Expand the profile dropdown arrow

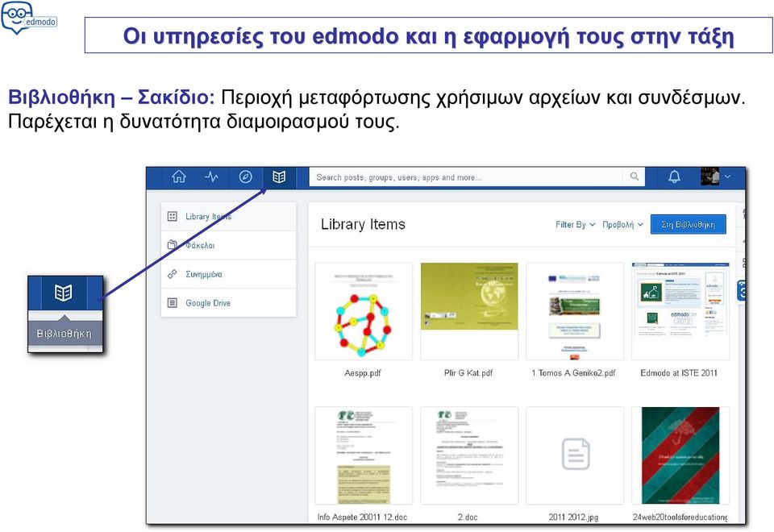click(x=727, y=177)
